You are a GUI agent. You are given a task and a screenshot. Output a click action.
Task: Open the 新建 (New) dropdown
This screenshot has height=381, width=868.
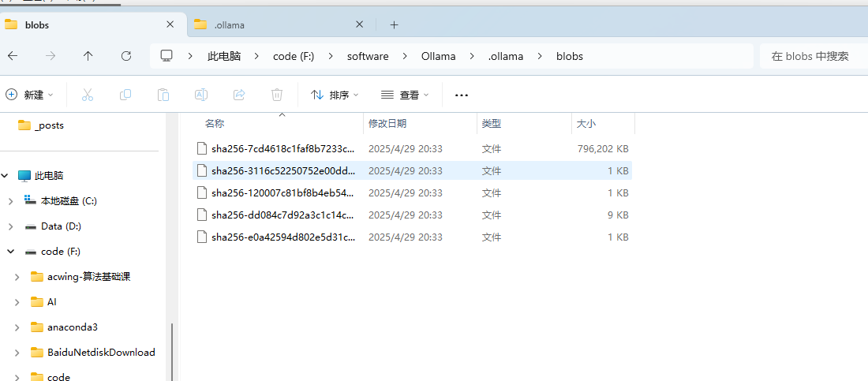point(30,95)
